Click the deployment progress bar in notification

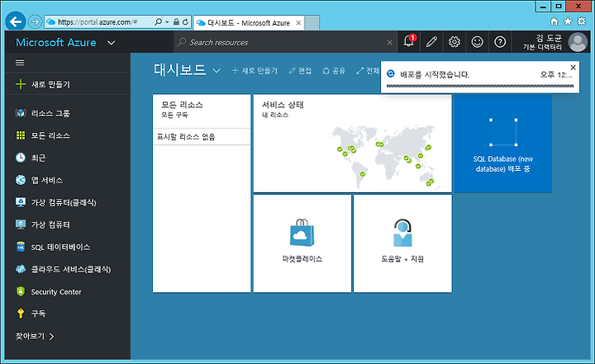tap(480, 86)
